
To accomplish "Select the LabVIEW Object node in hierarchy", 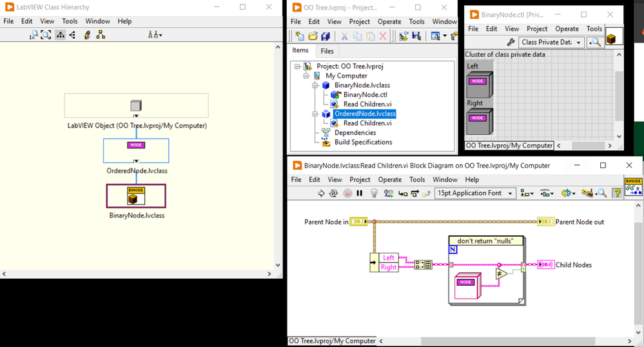I will 137,106.
